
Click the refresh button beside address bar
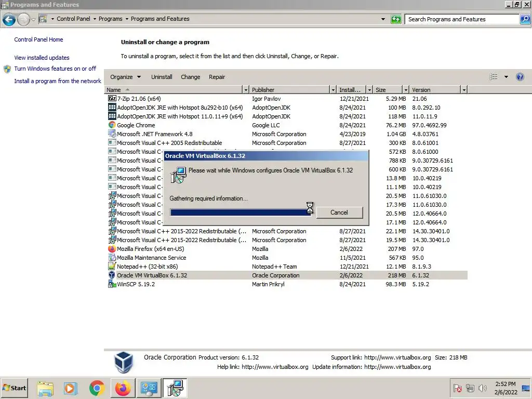point(396,19)
